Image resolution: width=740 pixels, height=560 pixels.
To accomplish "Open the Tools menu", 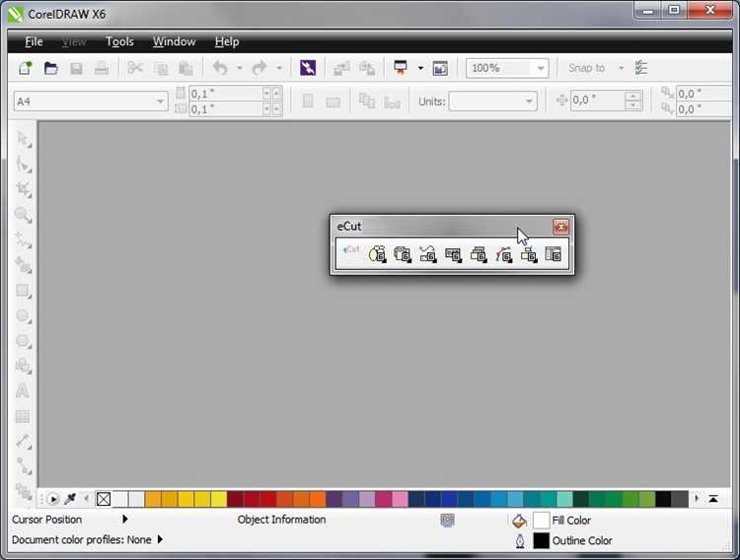I will pyautogui.click(x=119, y=42).
